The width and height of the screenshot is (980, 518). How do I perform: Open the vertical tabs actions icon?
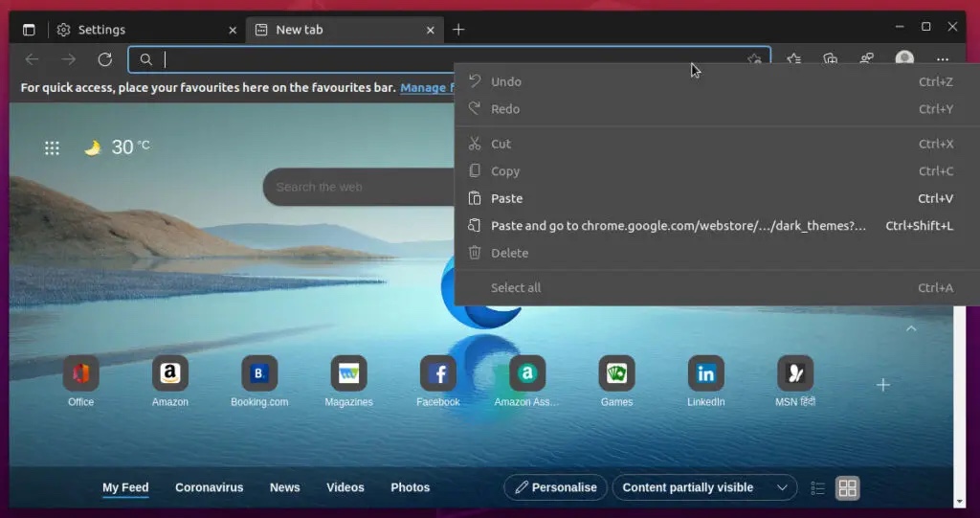(29, 30)
